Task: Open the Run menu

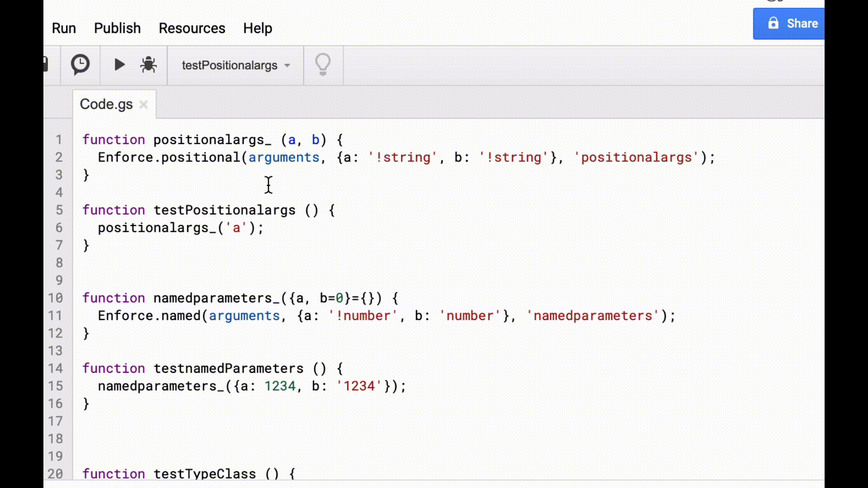Action: pyautogui.click(x=64, y=28)
